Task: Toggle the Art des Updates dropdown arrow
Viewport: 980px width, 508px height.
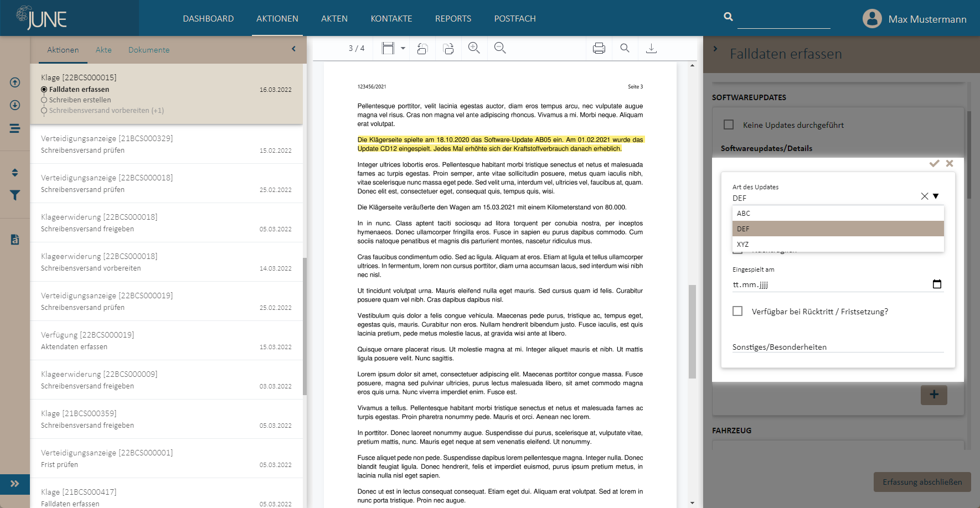Action: [936, 196]
